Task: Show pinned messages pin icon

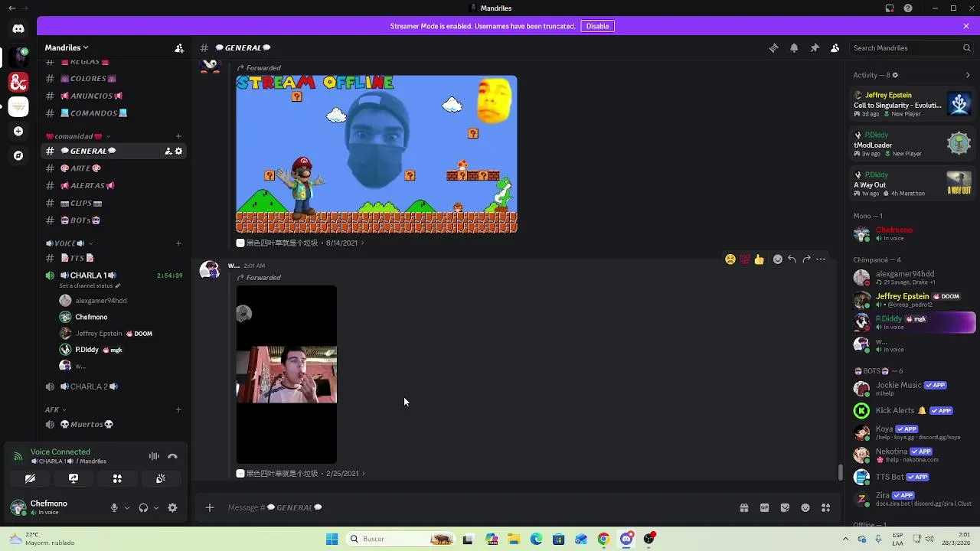Action: point(815,47)
